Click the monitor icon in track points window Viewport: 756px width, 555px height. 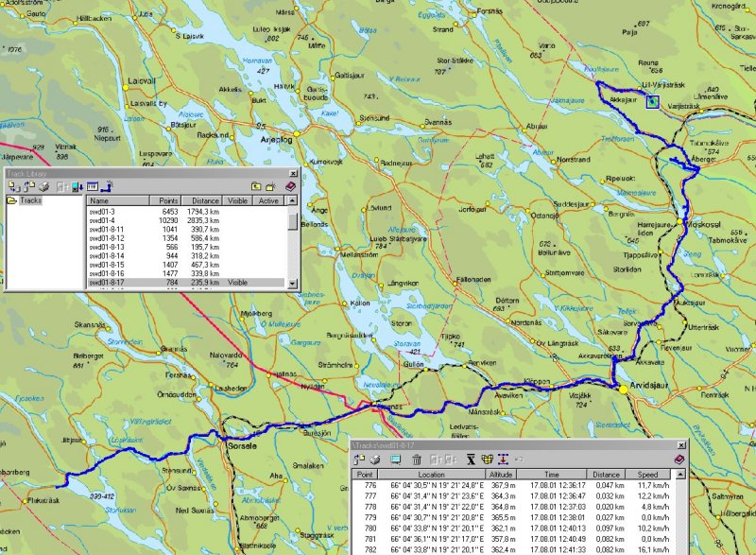coord(395,459)
